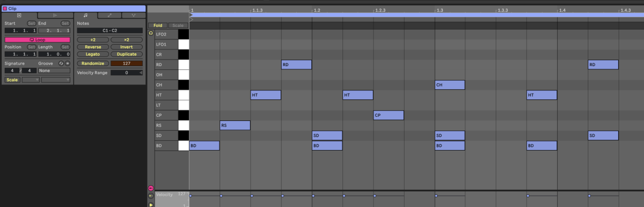The width and height of the screenshot is (644, 207).
Task: Click the C1 - C2 note range field
Action: pyautogui.click(x=109, y=31)
